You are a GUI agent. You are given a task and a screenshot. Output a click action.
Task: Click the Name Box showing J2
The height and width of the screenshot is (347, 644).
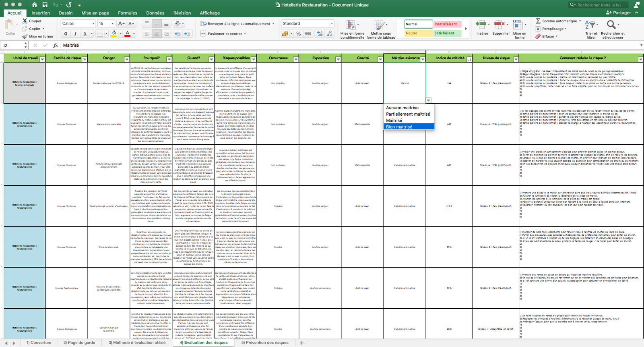point(13,45)
